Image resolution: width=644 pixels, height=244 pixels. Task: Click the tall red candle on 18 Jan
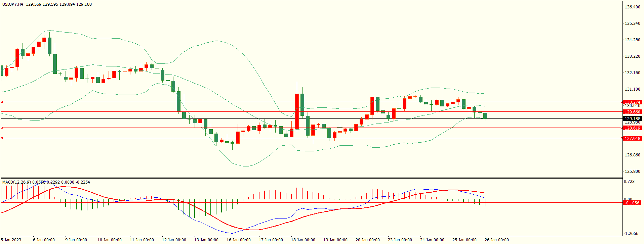pyautogui.click(x=297, y=111)
